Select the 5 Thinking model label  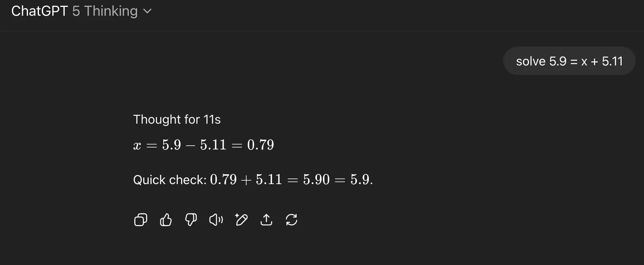click(x=105, y=11)
